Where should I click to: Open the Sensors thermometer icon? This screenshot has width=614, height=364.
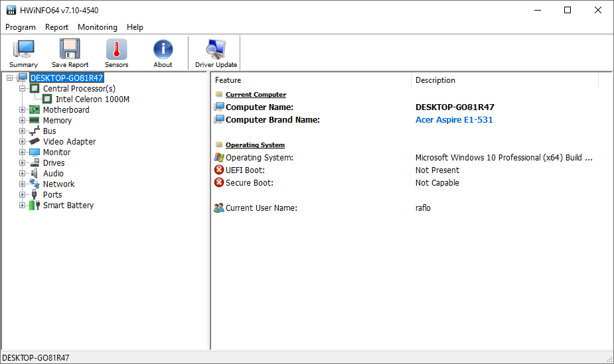pyautogui.click(x=116, y=49)
